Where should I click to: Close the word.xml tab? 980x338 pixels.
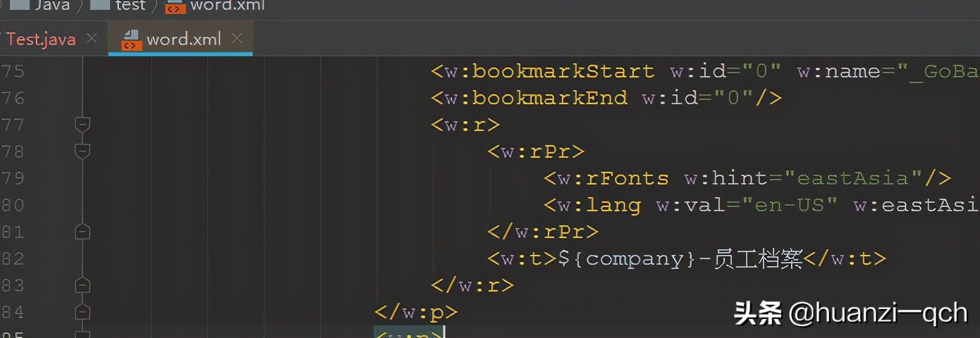237,38
